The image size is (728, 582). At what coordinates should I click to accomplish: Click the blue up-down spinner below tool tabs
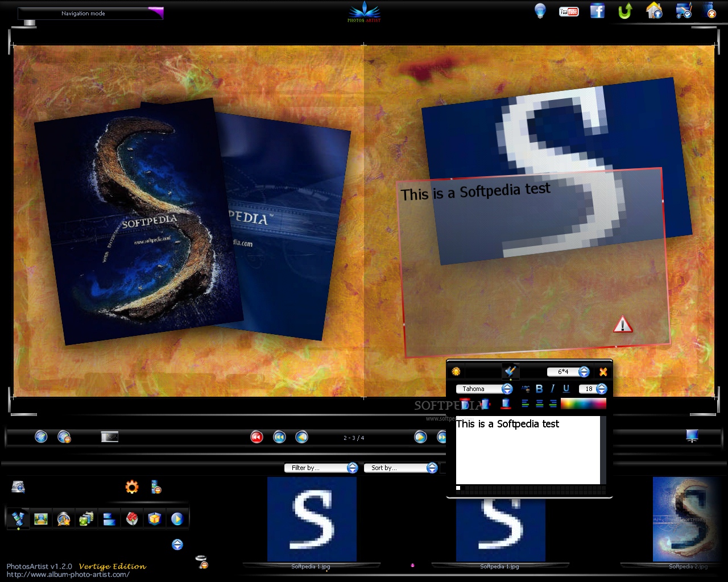[177, 544]
